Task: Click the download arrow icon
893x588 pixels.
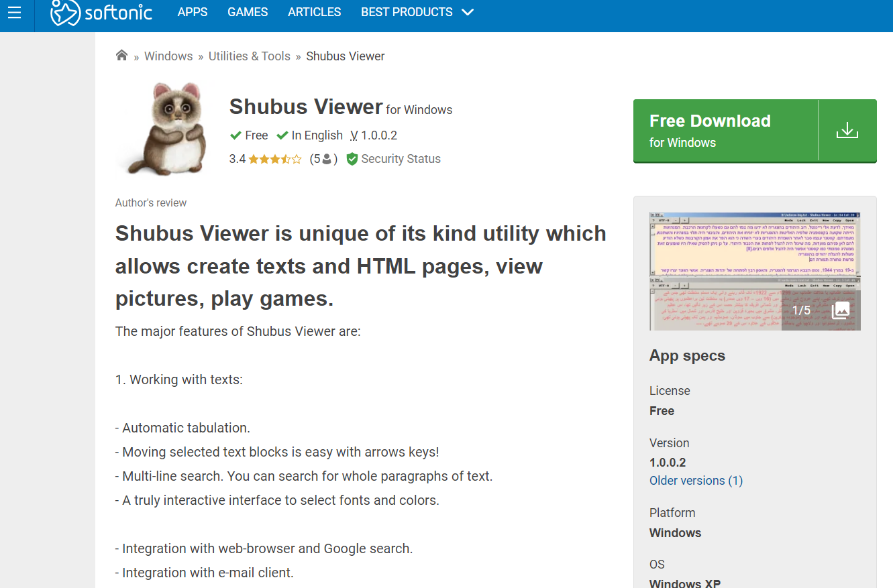Action: click(847, 130)
